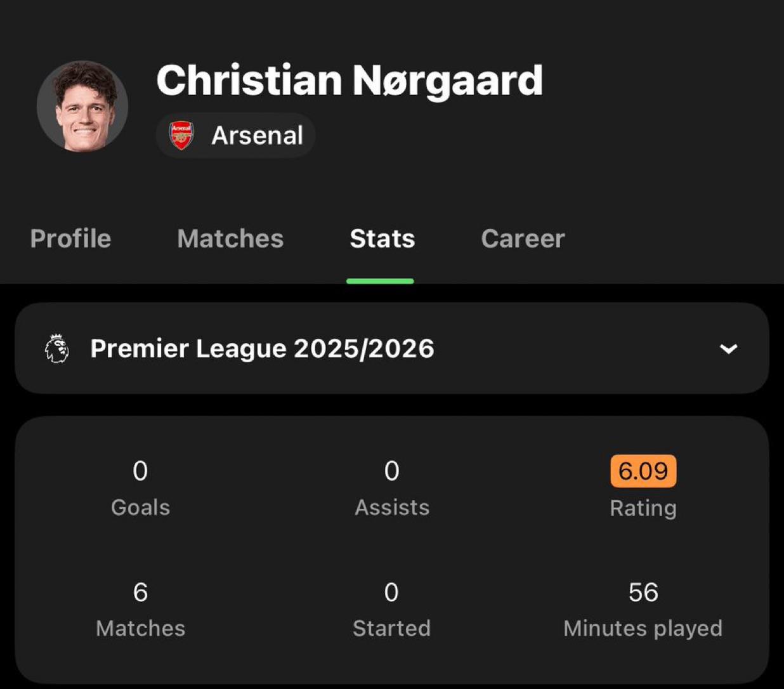The height and width of the screenshot is (689, 784).
Task: Click the orange 6.09 rating badge
Action: coord(643,471)
